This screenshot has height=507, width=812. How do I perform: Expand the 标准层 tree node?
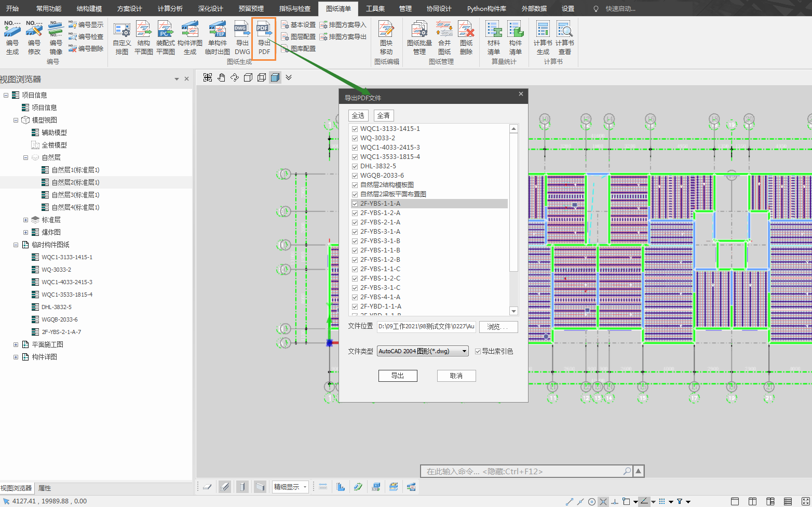[25, 220]
